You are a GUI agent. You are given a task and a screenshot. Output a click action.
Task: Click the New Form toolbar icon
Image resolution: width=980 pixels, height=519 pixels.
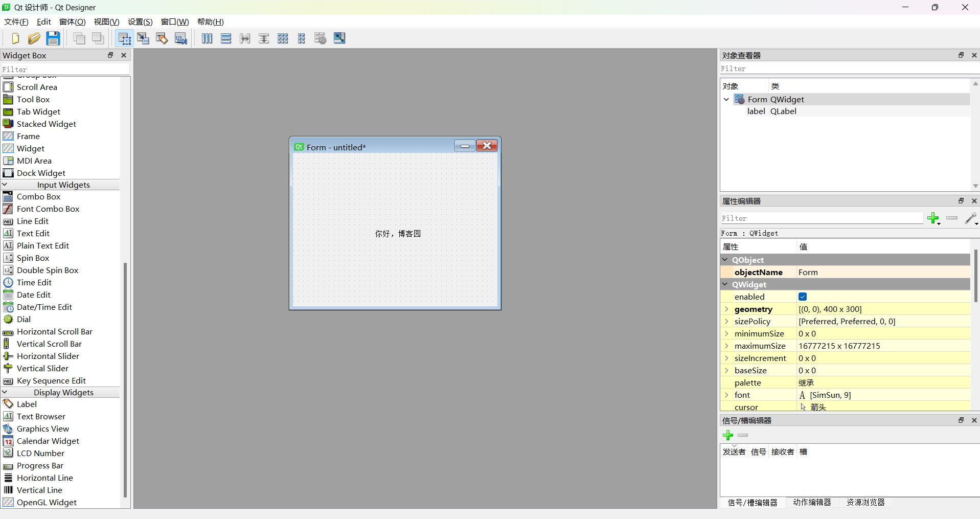click(15, 38)
